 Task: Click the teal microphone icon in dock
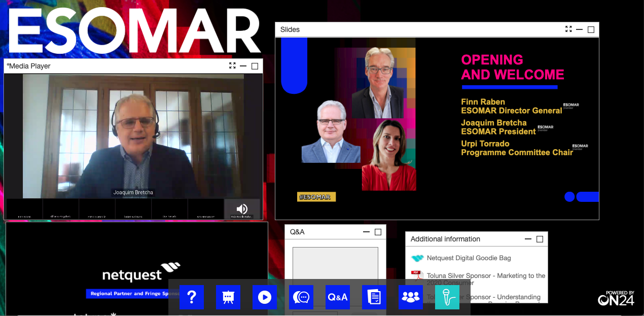447,297
